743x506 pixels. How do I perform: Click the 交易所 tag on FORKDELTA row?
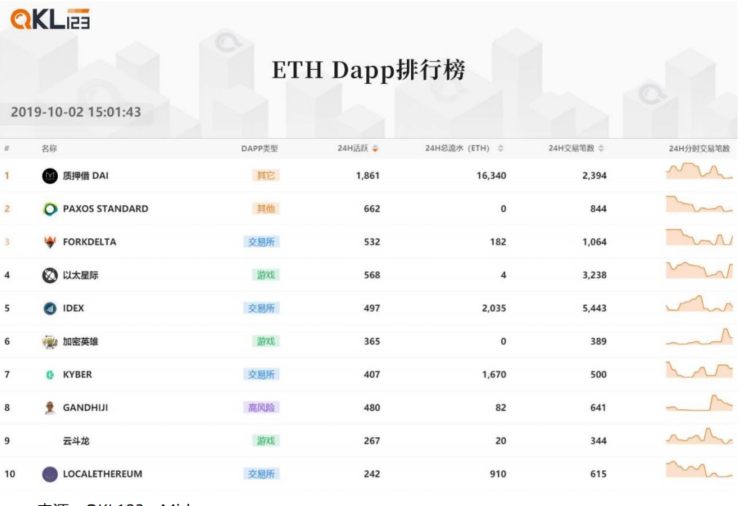pyautogui.click(x=262, y=242)
